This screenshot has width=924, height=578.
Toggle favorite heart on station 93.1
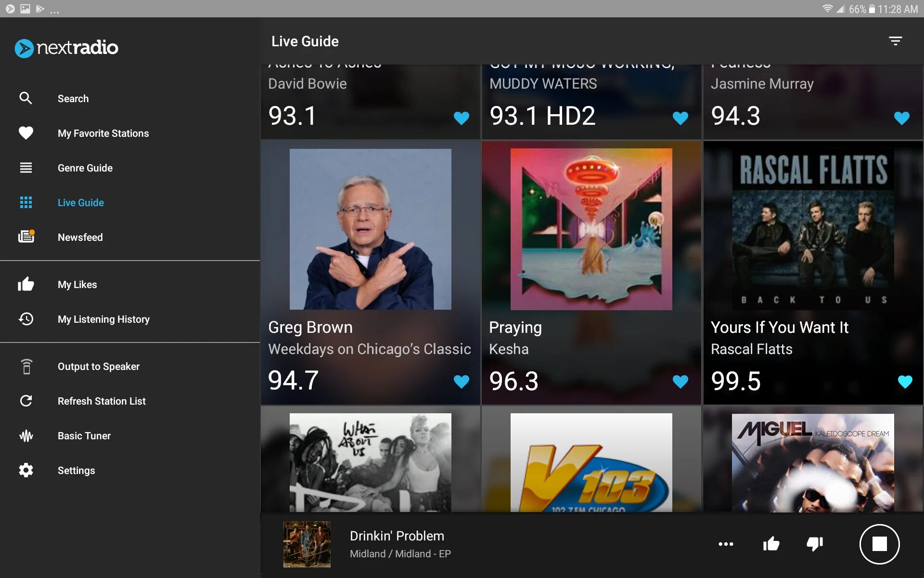coord(461,118)
